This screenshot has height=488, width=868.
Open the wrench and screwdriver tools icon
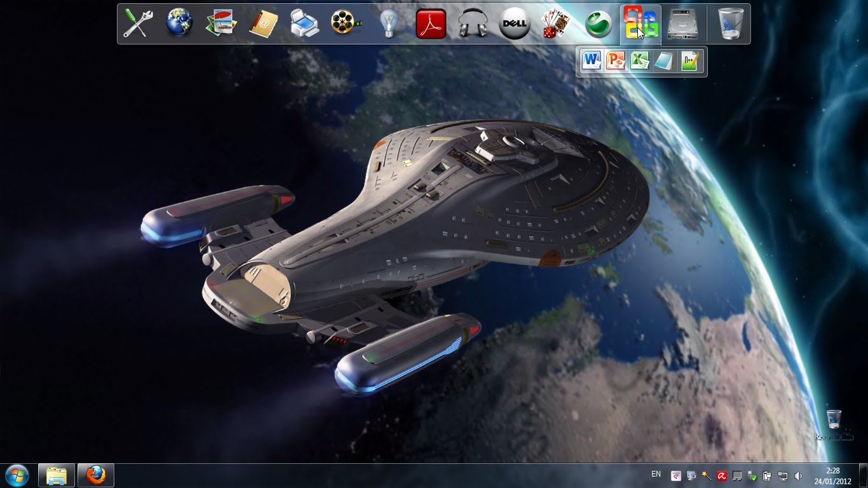coord(137,24)
